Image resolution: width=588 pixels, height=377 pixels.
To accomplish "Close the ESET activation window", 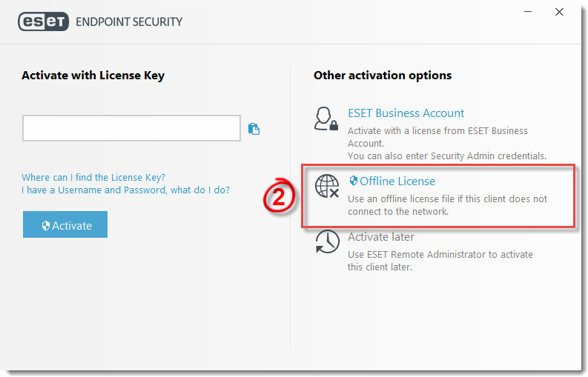I will (x=559, y=12).
